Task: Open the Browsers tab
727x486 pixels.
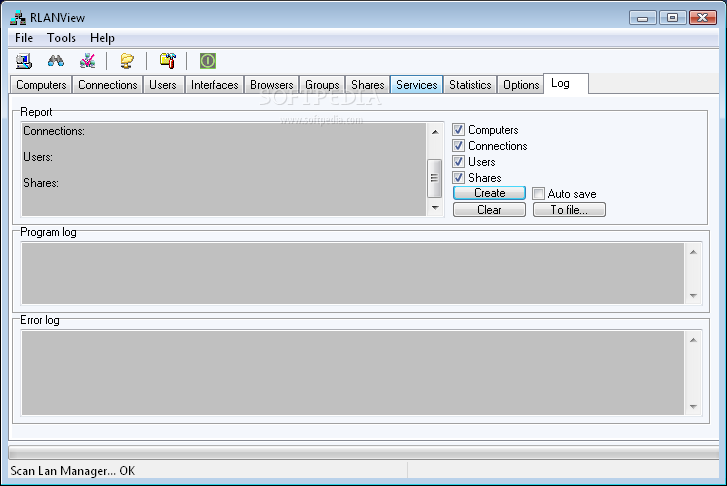Action: pos(272,85)
